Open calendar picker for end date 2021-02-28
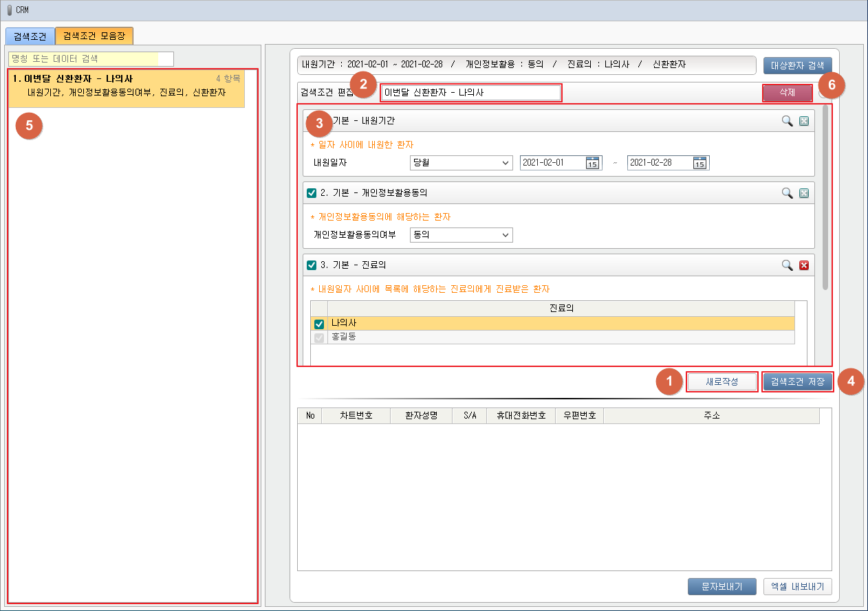Viewport: 868px width, 611px height. pyautogui.click(x=699, y=163)
